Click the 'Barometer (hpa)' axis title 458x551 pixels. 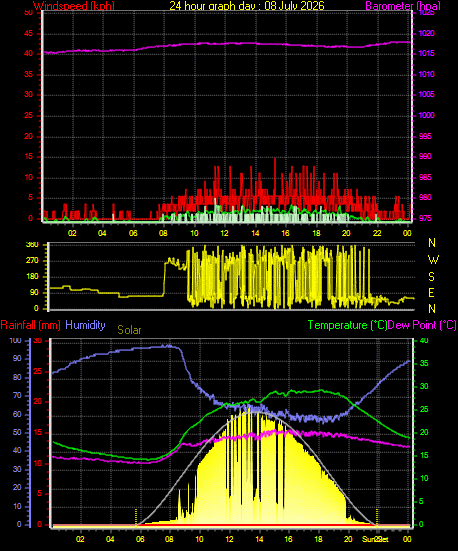(403, 6)
